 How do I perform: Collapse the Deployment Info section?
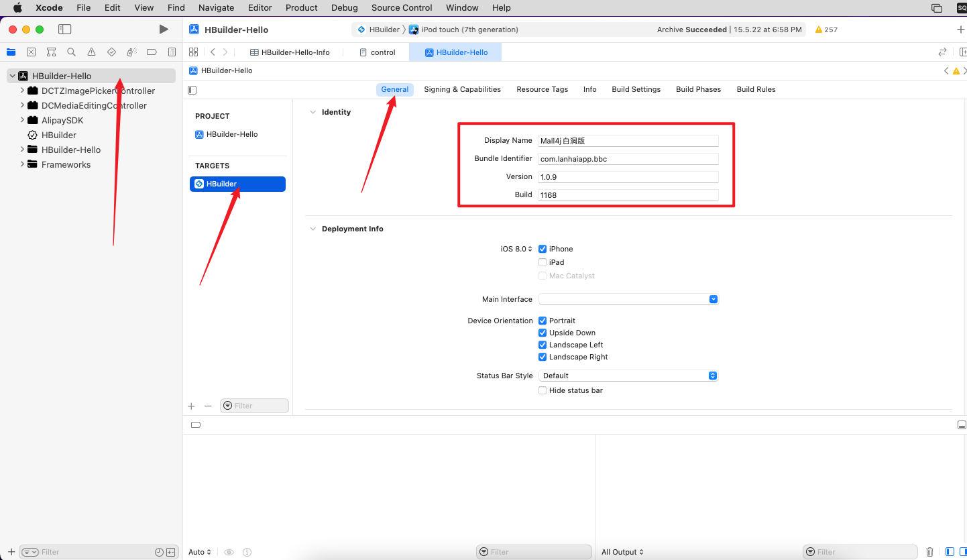(x=312, y=229)
